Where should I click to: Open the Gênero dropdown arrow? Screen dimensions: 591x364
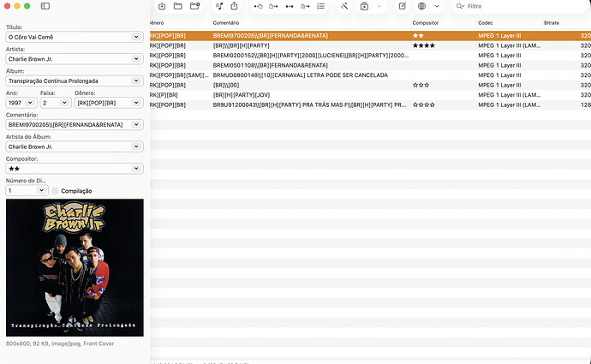(x=136, y=103)
